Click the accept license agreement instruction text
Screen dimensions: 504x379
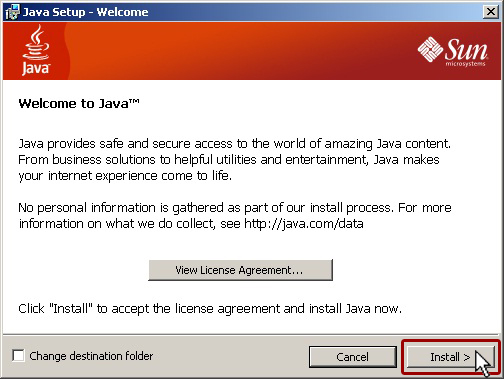(x=210, y=309)
